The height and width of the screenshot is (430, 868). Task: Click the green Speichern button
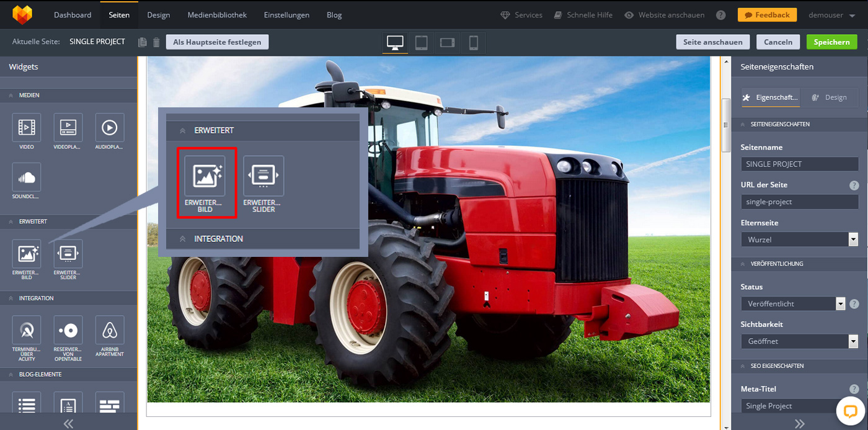point(831,42)
